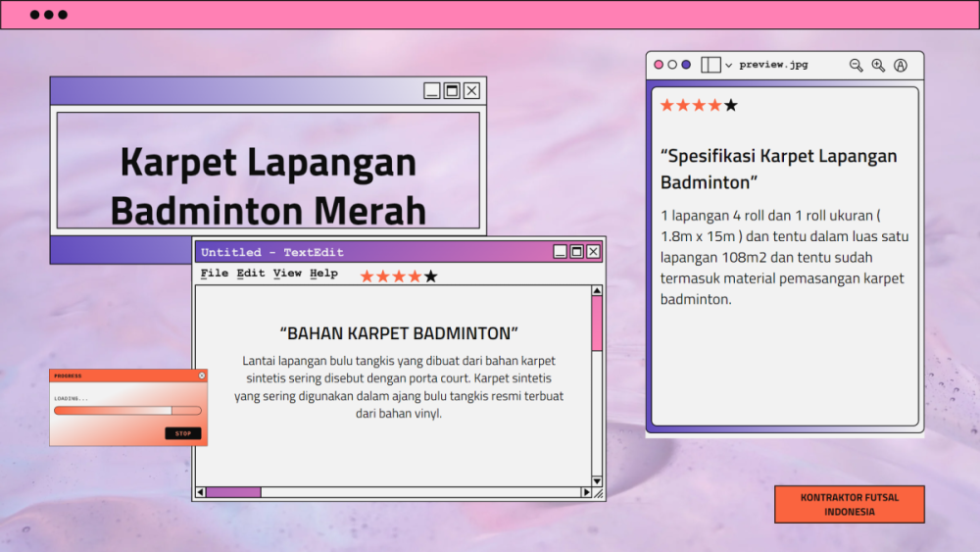Click the three black dots in top bar
Viewport: 980px width, 552px height.
[49, 15]
